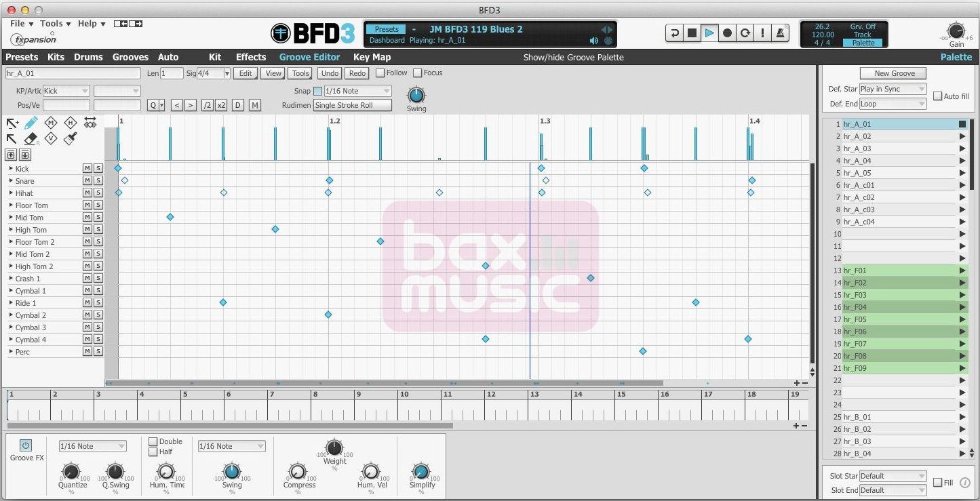Stop playback with the stop button

pyautogui.click(x=692, y=33)
